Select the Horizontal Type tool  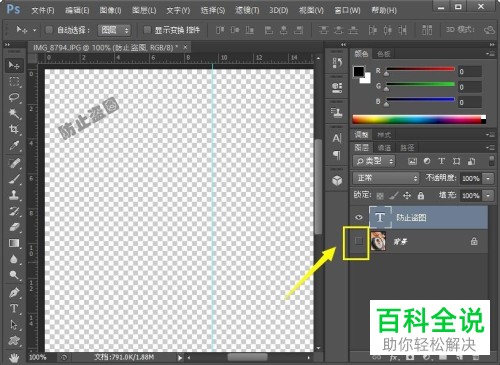[x=14, y=308]
